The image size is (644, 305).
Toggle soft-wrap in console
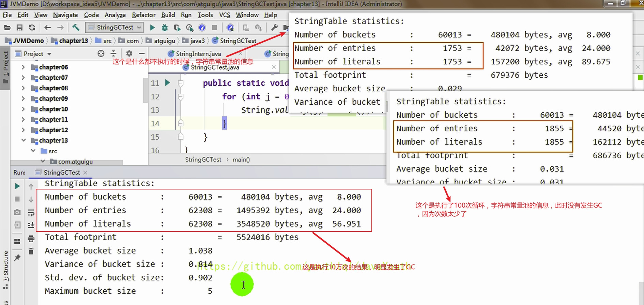31,213
